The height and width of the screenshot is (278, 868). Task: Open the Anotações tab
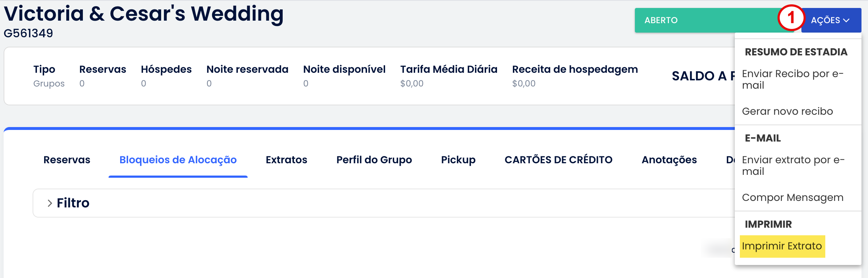pos(669,160)
